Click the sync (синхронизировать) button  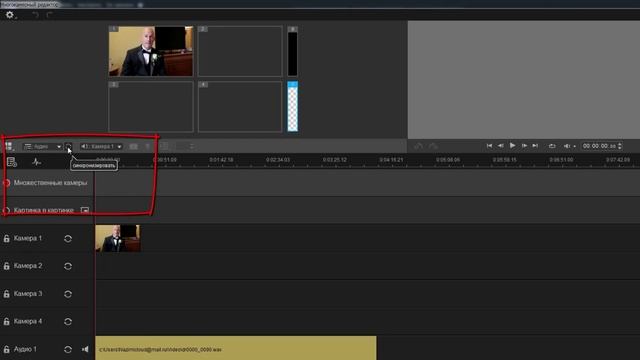point(69,146)
